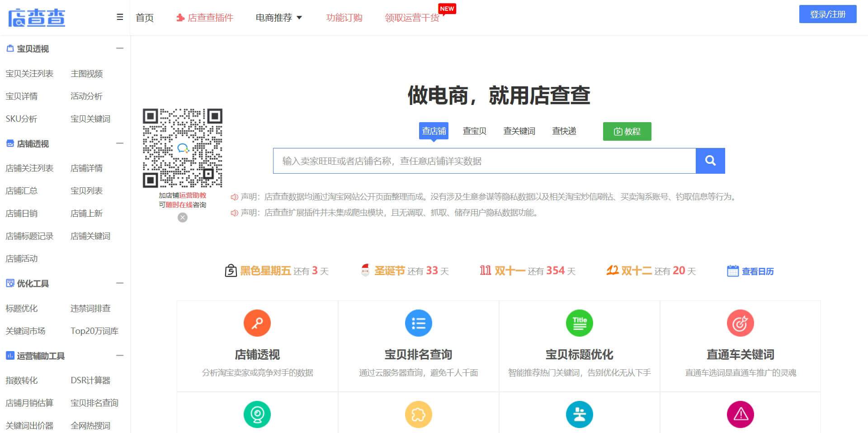Open the green 教程 tutorial button
Screen dimensions: 868x433
627,131
